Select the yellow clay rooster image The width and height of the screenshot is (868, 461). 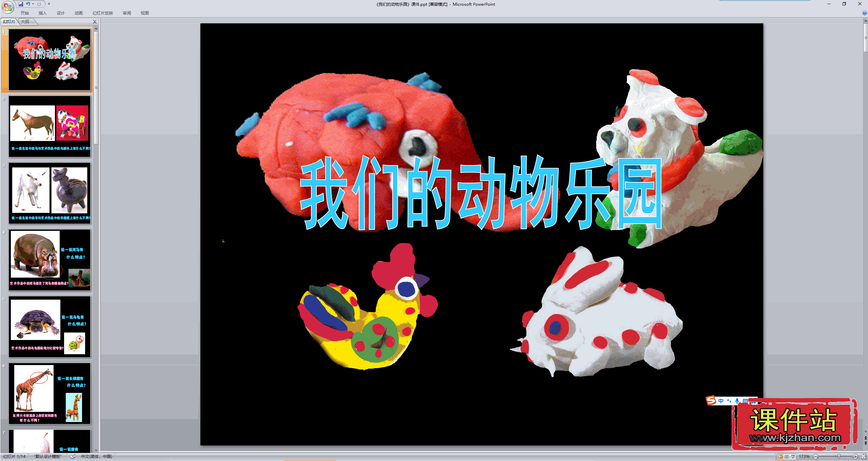(368, 307)
